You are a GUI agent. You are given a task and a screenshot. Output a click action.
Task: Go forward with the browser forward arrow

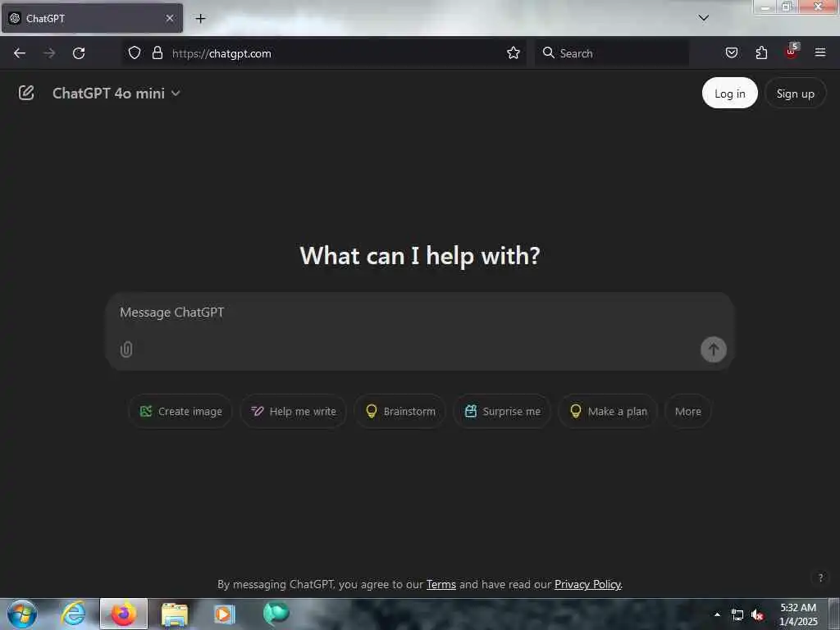tap(49, 53)
